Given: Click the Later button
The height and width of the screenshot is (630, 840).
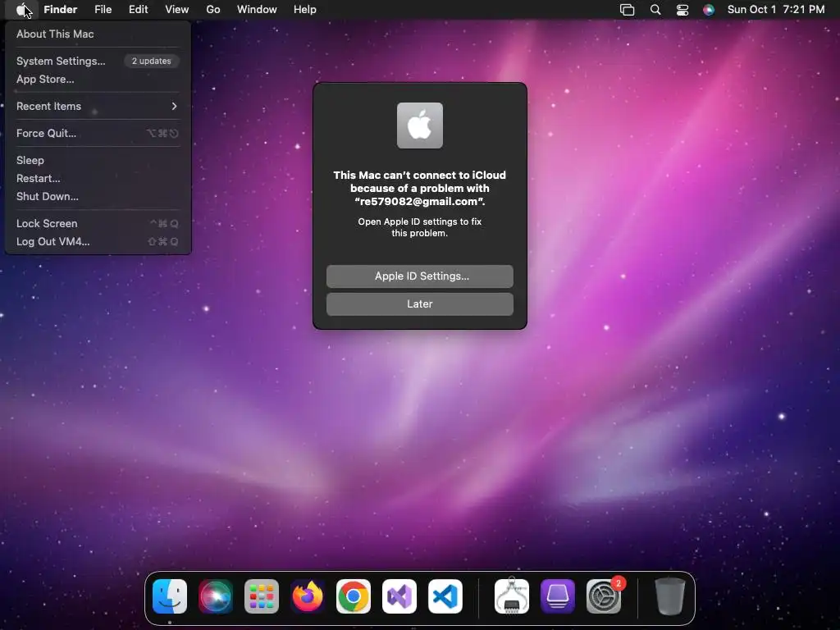Looking at the screenshot, I should [420, 304].
